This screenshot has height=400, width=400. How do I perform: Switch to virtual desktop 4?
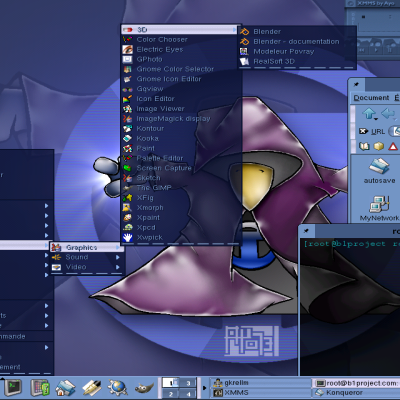coord(188,393)
